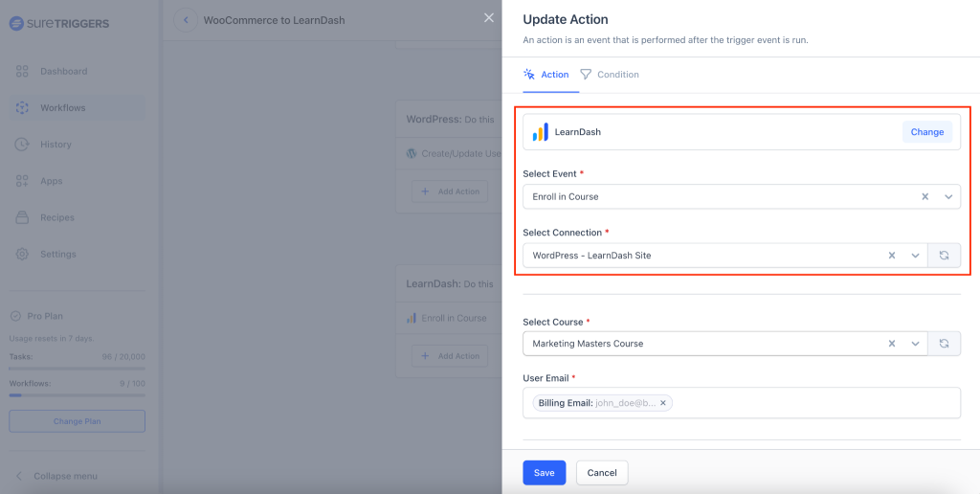Clear the Enroll in Course event selection
Screen dimensions: 980x494
(924, 196)
